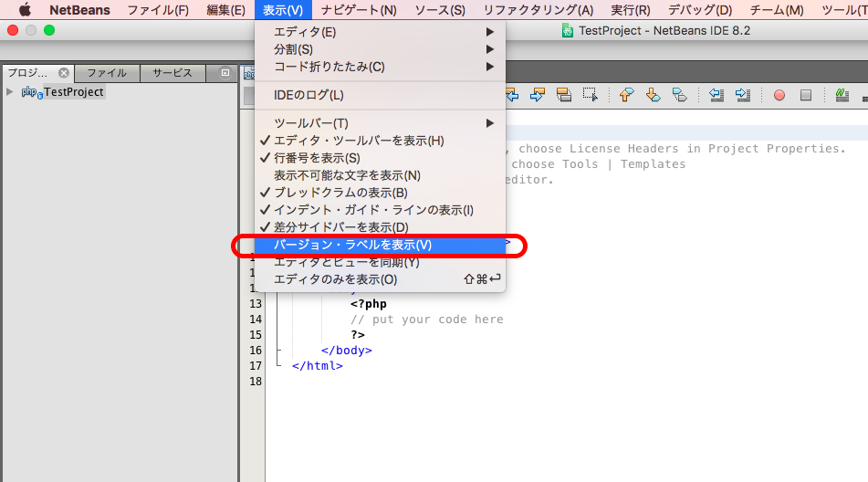Click the green zoom window button
Image resolution: width=868 pixels, height=482 pixels.
click(49, 30)
